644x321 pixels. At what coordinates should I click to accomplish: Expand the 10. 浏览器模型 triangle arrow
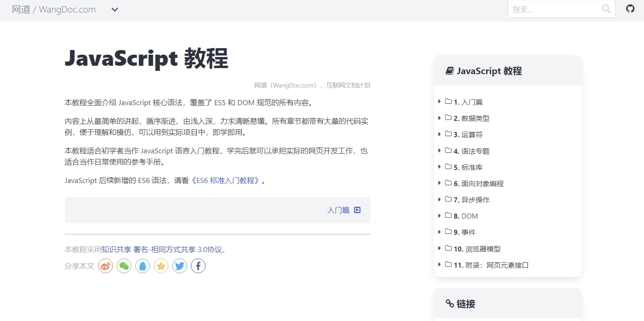[439, 248]
